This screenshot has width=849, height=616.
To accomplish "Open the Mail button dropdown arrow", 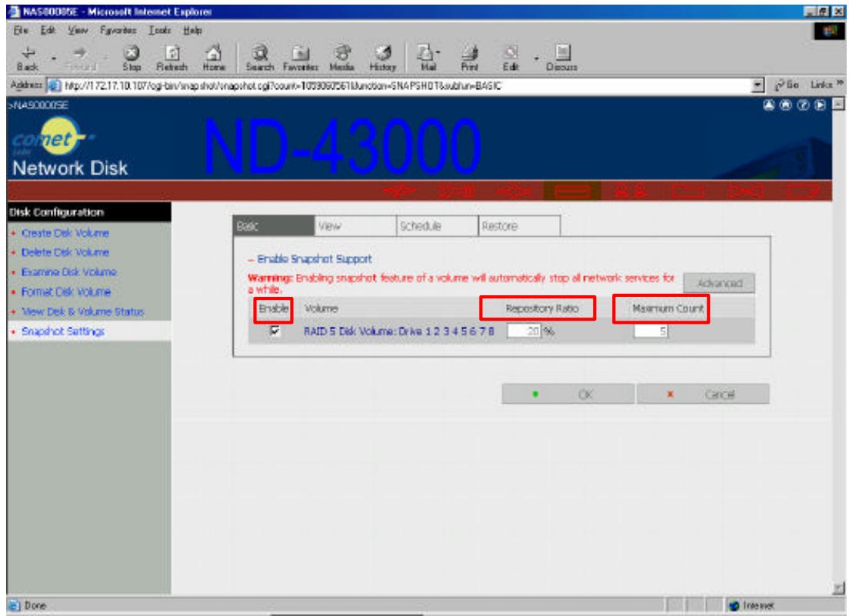I will point(438,53).
